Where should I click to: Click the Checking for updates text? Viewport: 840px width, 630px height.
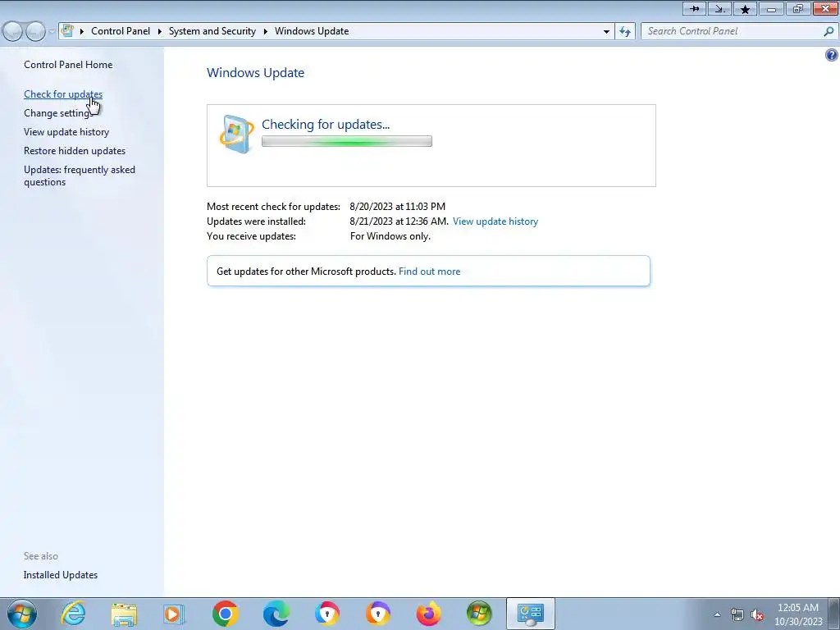(326, 125)
